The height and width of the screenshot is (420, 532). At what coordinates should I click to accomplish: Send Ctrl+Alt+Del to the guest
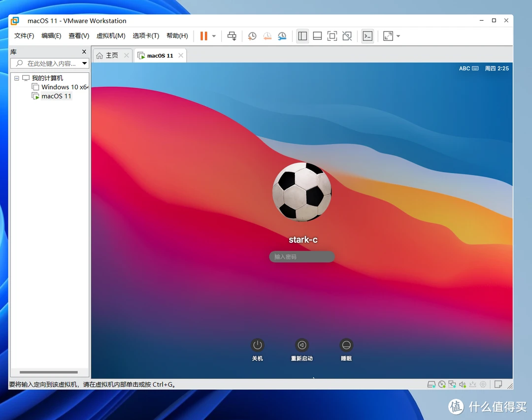click(x=232, y=36)
